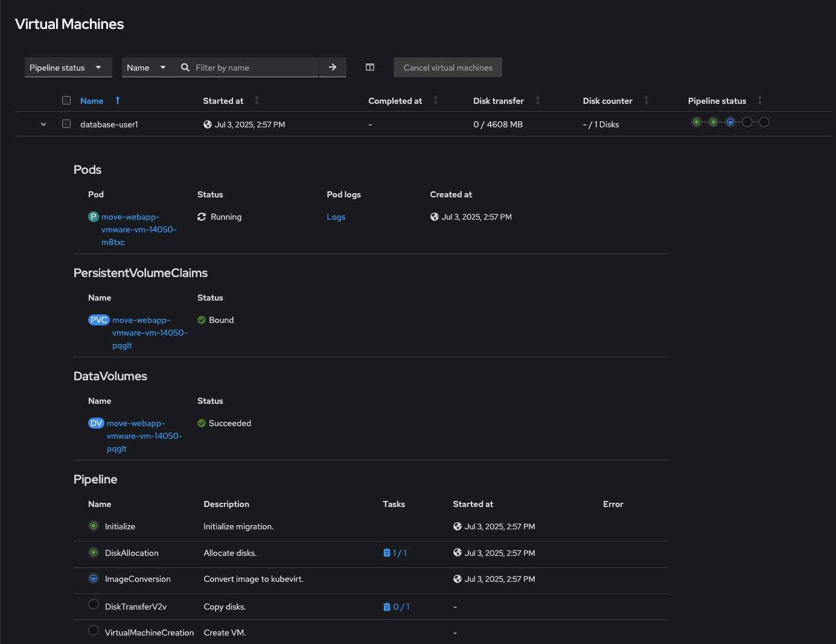Collapse the database-user1 row details
This screenshot has height=644, width=836.
[x=43, y=124]
